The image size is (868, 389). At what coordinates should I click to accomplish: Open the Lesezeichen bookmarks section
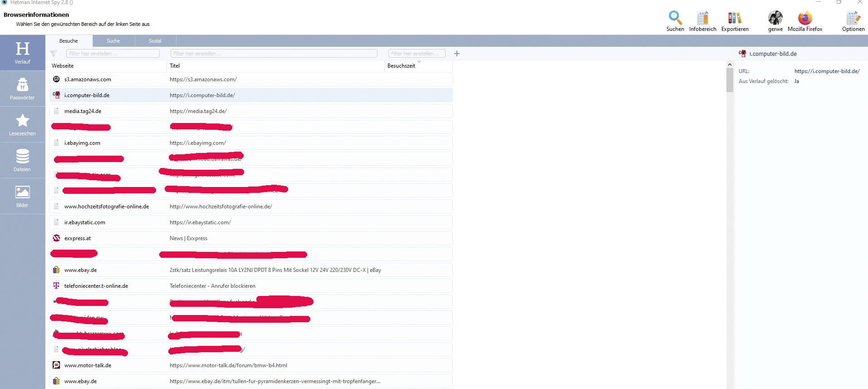coord(22,124)
